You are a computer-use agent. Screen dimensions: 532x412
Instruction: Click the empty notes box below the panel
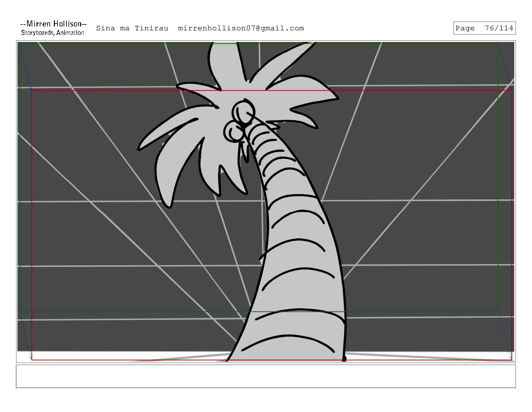click(266, 376)
